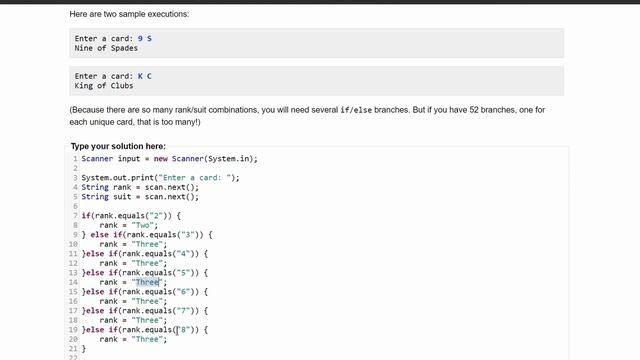
Task: Click the closing brace on line 21
Action: 84,349
